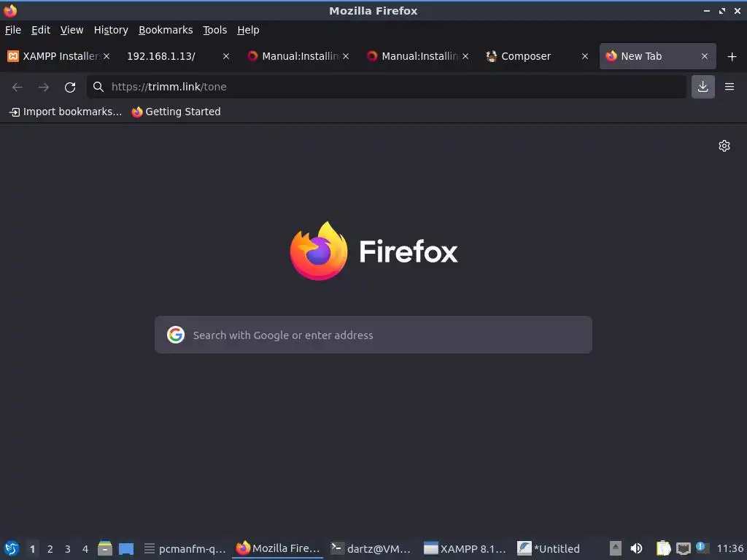Switch to workspace 3
The height and width of the screenshot is (560, 747).
[68, 548]
